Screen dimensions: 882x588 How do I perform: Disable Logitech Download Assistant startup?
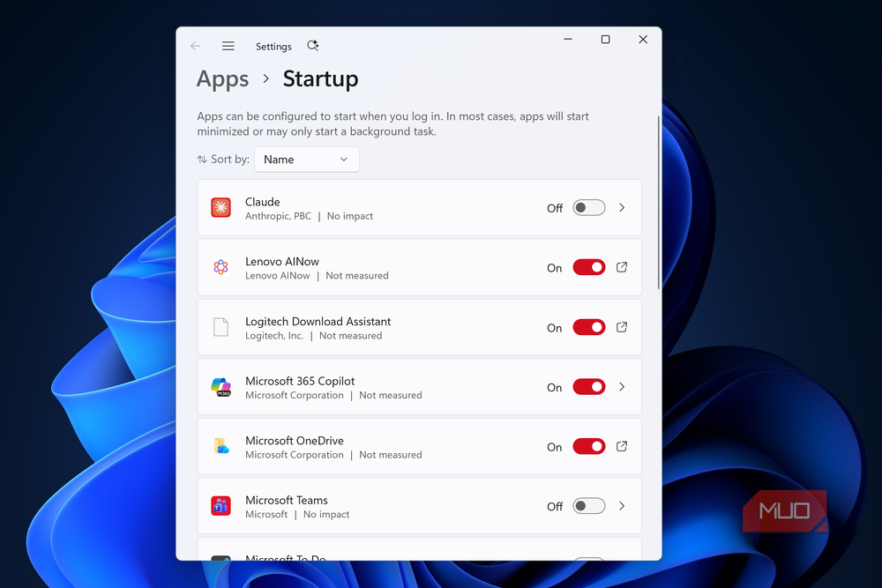point(589,327)
